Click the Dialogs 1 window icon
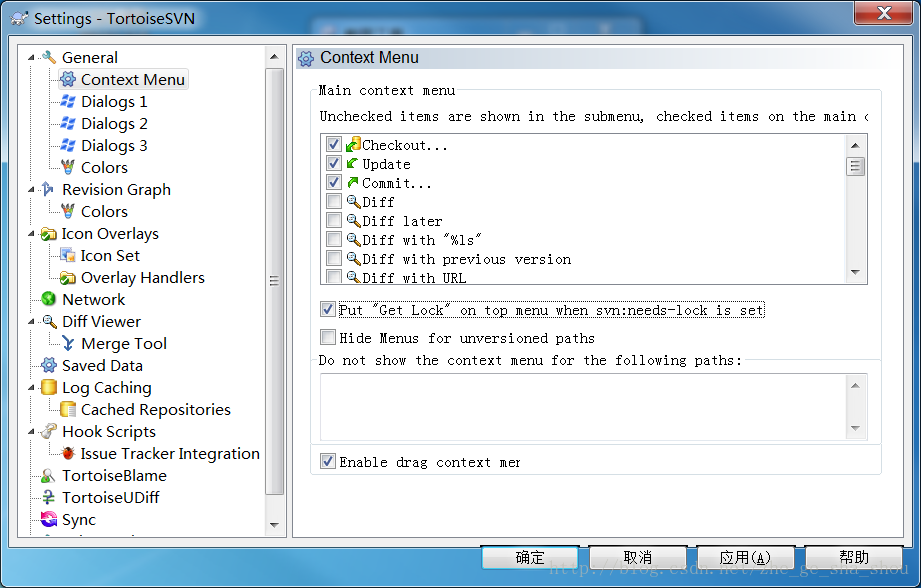Viewport: 921px width, 588px height. (68, 101)
